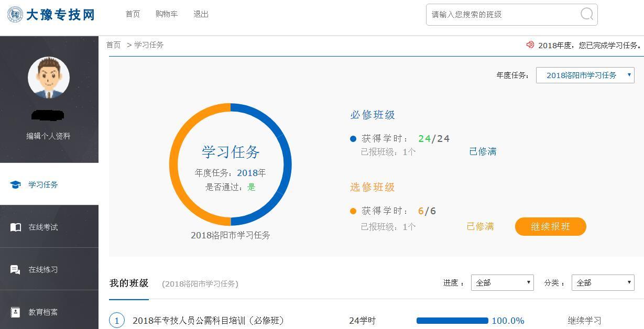Click the 继续学习 link
This screenshot has width=644, height=329.
click(x=584, y=320)
